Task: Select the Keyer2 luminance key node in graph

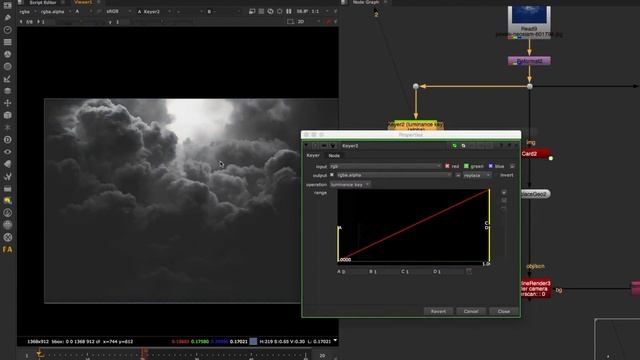Action: click(416, 124)
